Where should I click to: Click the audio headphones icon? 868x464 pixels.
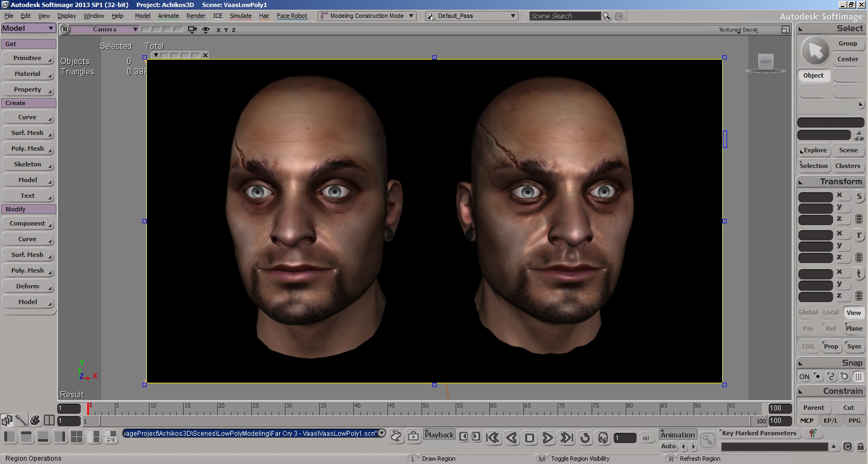(603, 437)
